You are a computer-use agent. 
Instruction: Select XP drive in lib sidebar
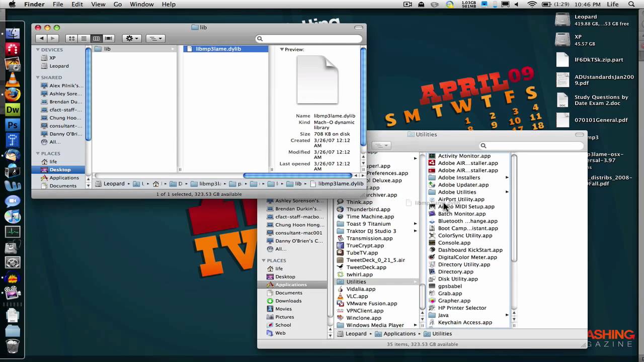52,58
